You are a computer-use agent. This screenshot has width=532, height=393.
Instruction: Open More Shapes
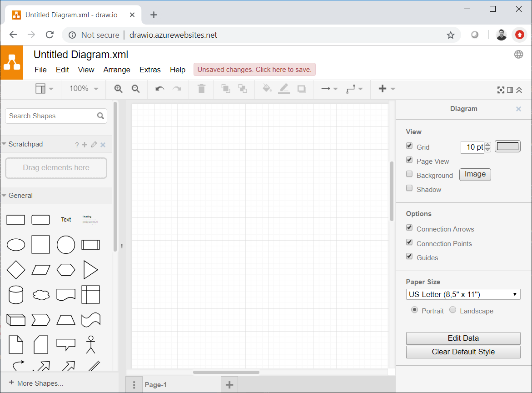(36, 383)
